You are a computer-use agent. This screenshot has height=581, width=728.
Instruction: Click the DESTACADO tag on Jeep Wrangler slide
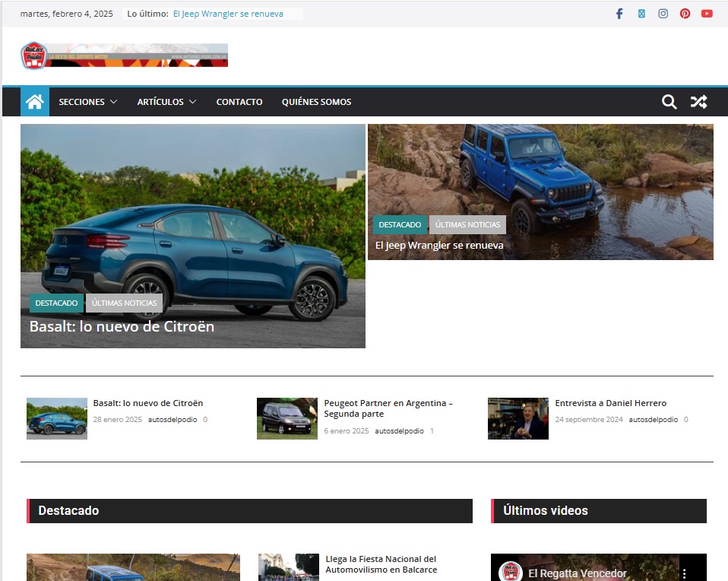[x=400, y=224]
